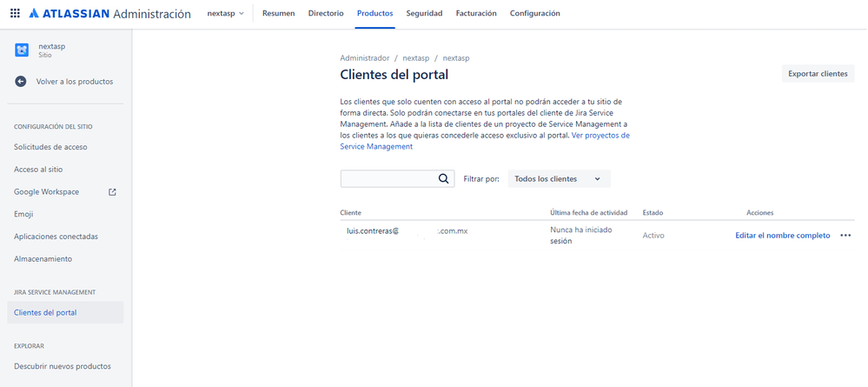Click the first nextasp breadcrumb

(416, 57)
